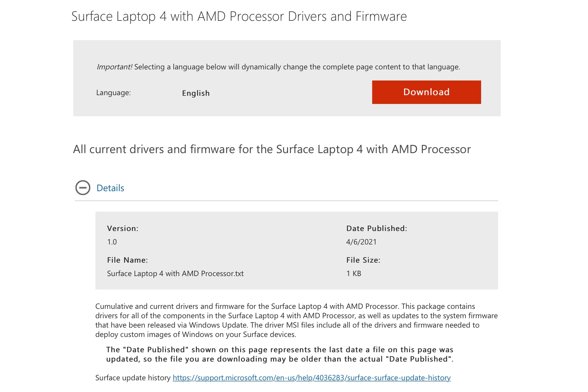The height and width of the screenshot is (392, 588).
Task: Click the Surface Laptop 4 page title
Action: point(239,16)
